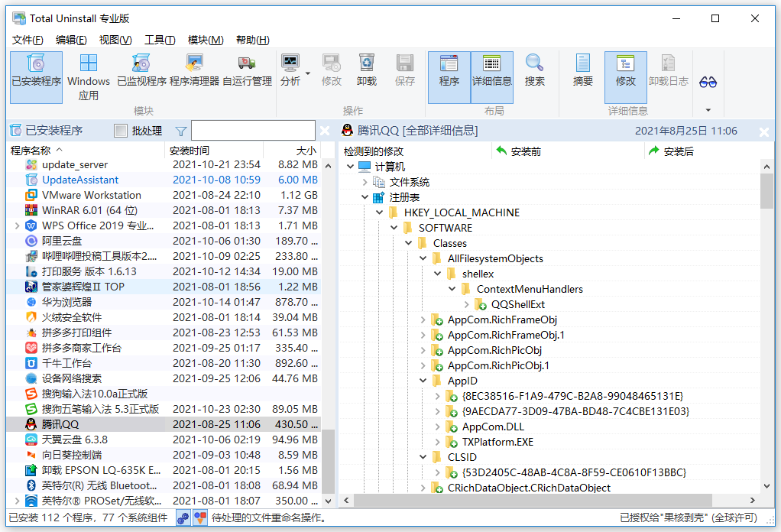Viewport: 781px width, 532px height.
Task: Expand the 文件系统 node
Action: click(x=365, y=182)
